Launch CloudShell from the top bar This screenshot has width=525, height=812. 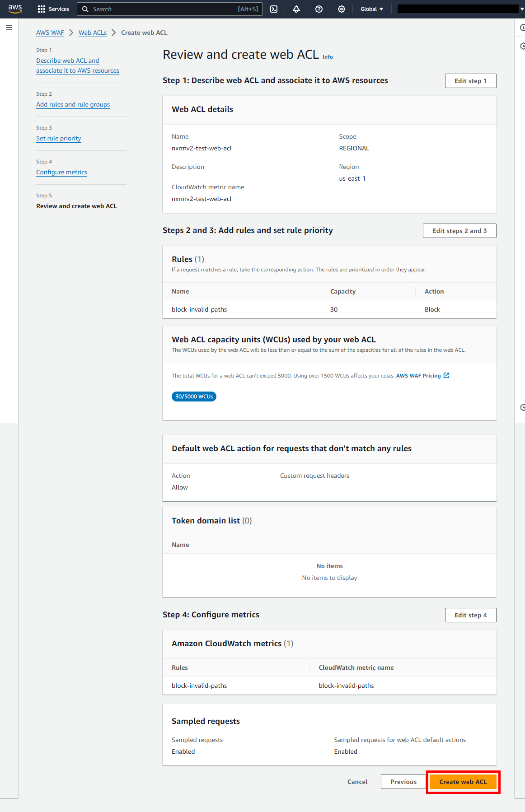point(274,9)
